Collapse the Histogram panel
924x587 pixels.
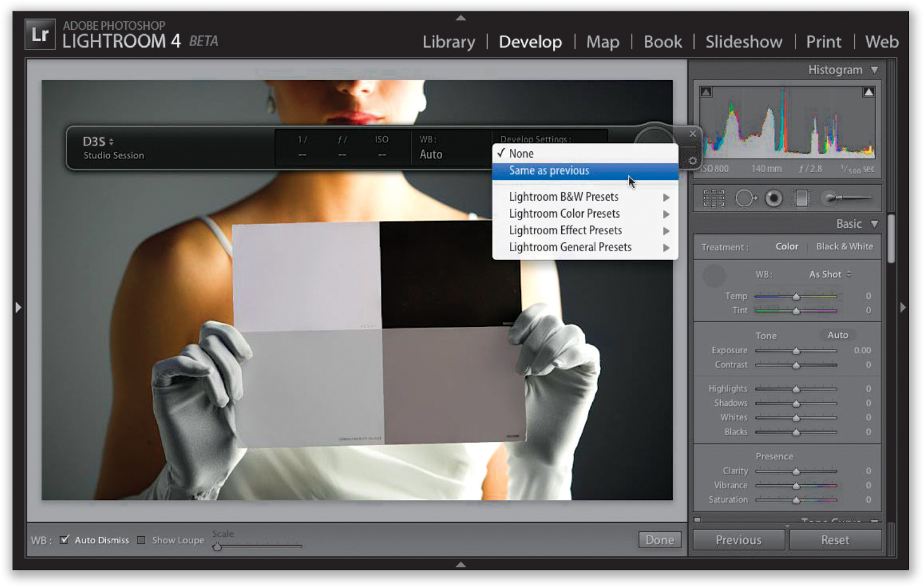874,70
